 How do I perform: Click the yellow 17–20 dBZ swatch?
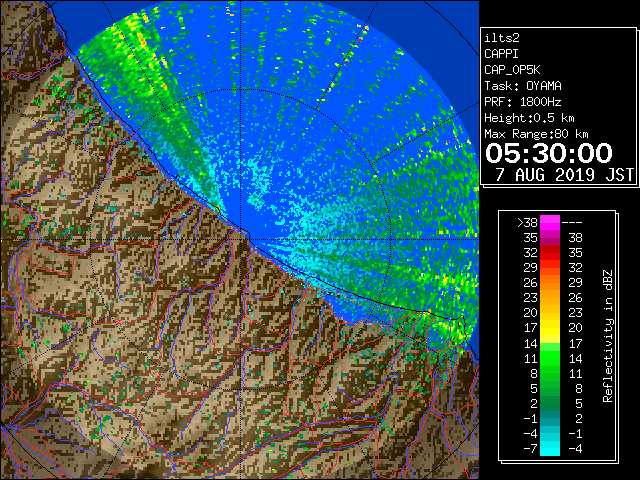coord(550,328)
